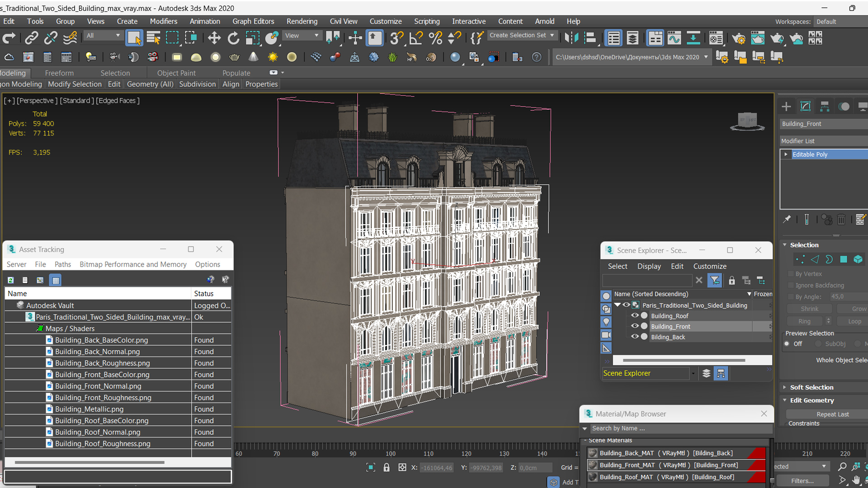
Task: Enable the By Vertex checkbox
Action: pyautogui.click(x=791, y=274)
